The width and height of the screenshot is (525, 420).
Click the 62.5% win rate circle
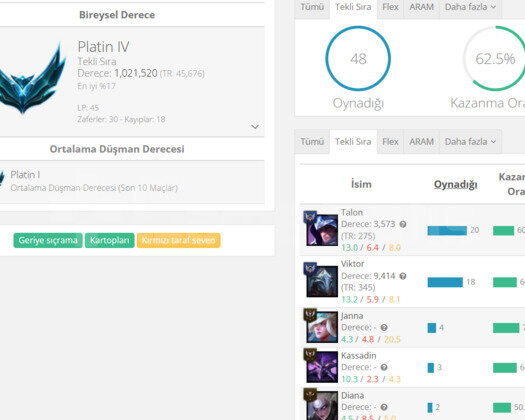495,59
